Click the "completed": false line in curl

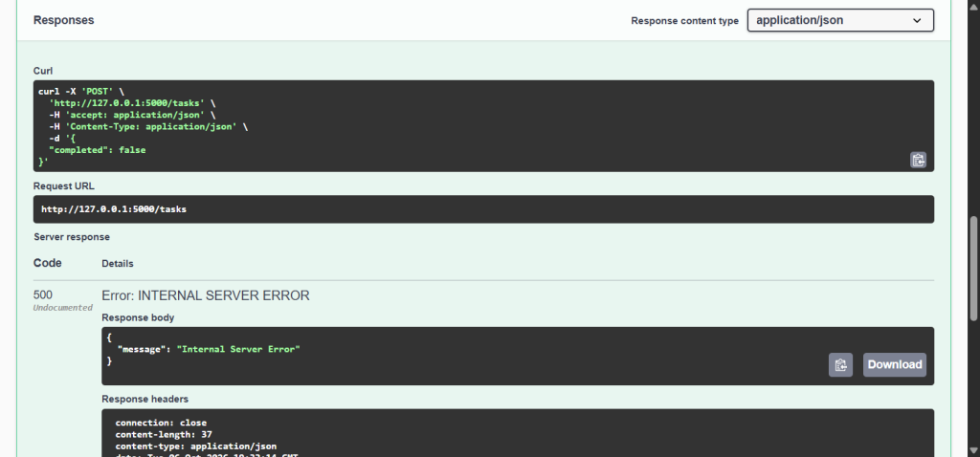97,150
